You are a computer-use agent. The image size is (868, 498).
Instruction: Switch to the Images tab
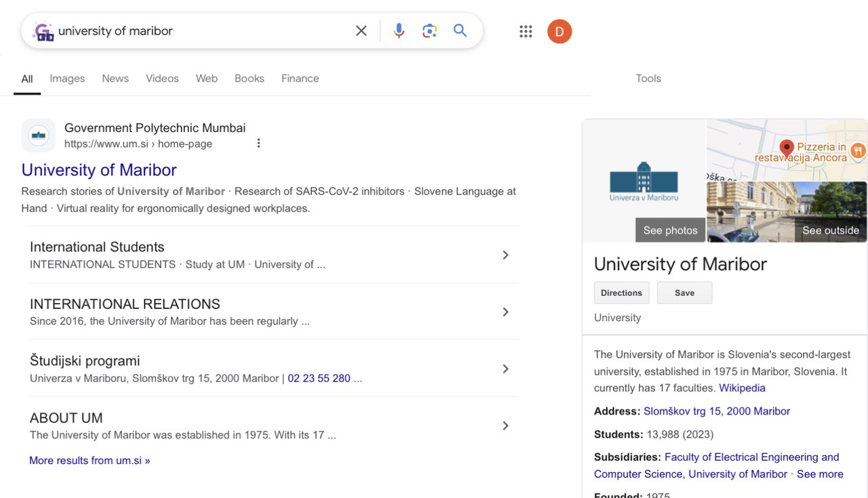pos(67,79)
